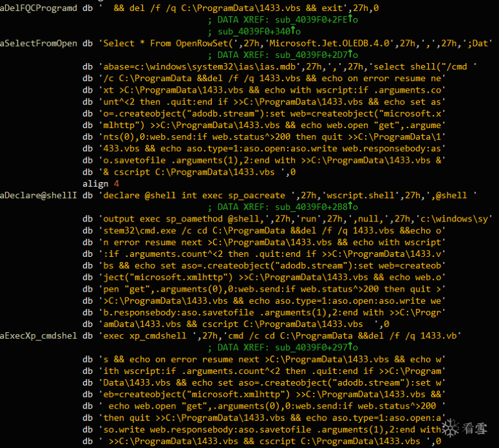Viewport: 499px width, 448px height.
Task: Follow xref sub_4039F0+2FE
Action: 316,20
